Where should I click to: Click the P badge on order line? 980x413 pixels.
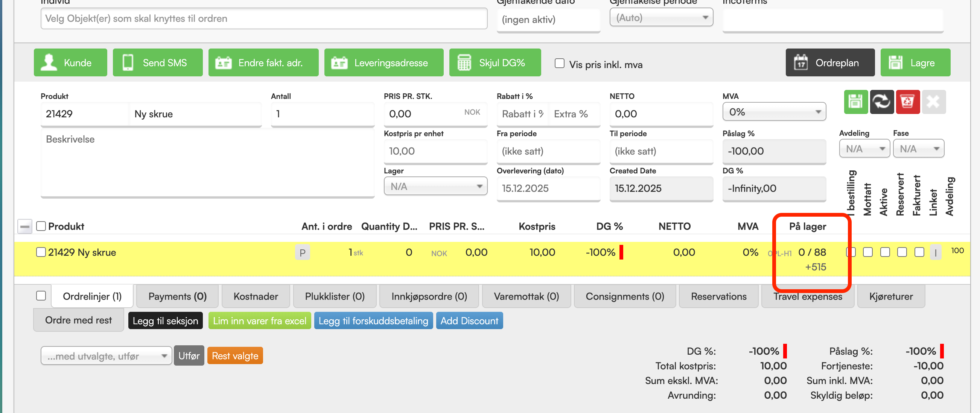tap(303, 252)
